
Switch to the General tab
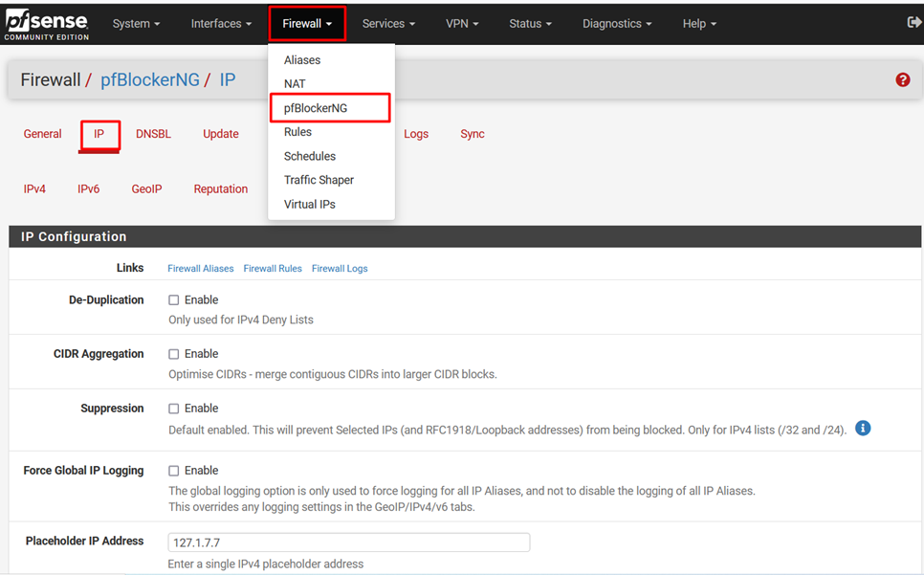(x=42, y=134)
